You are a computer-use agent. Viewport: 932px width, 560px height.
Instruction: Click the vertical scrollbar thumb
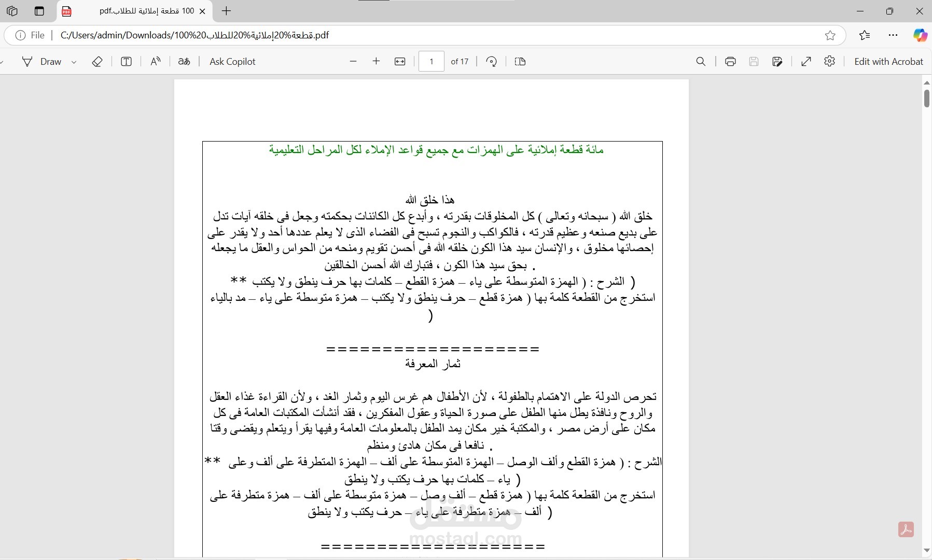[x=926, y=98]
